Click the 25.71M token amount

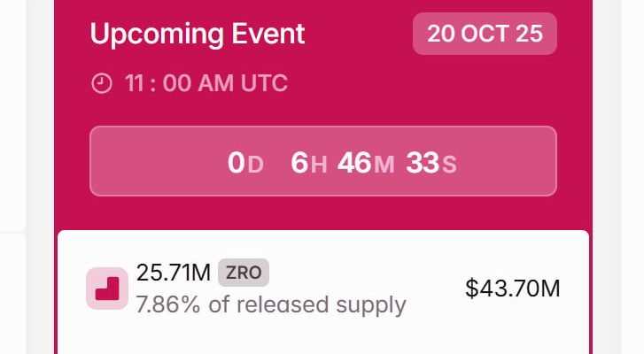coord(174,273)
